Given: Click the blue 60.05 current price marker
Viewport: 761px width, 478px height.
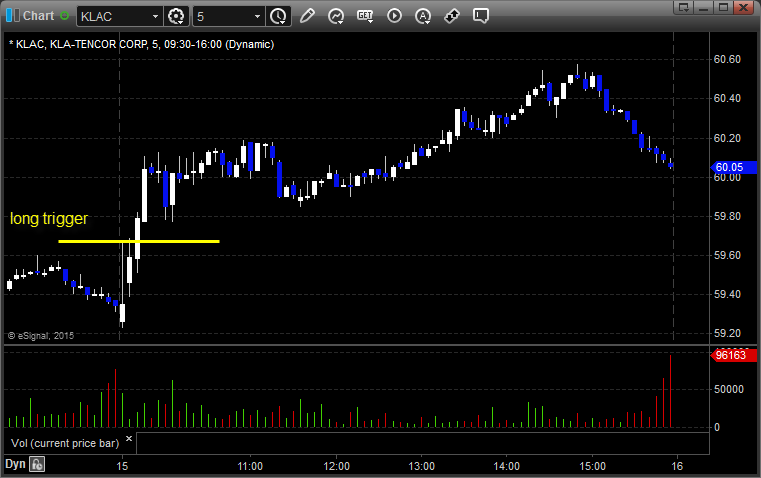Looking at the screenshot, I should (733, 167).
